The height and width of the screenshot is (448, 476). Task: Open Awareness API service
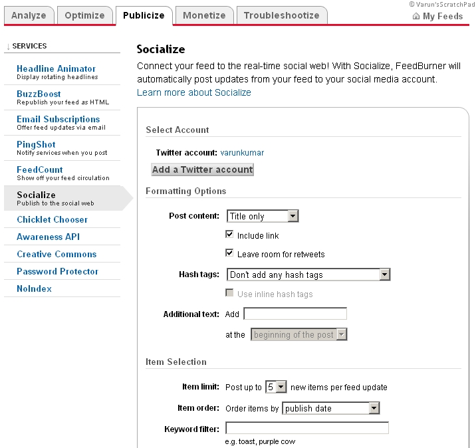pos(49,237)
